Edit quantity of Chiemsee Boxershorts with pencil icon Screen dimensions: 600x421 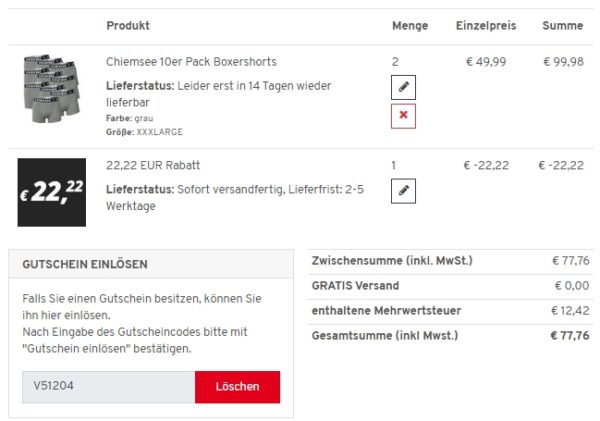(x=403, y=87)
